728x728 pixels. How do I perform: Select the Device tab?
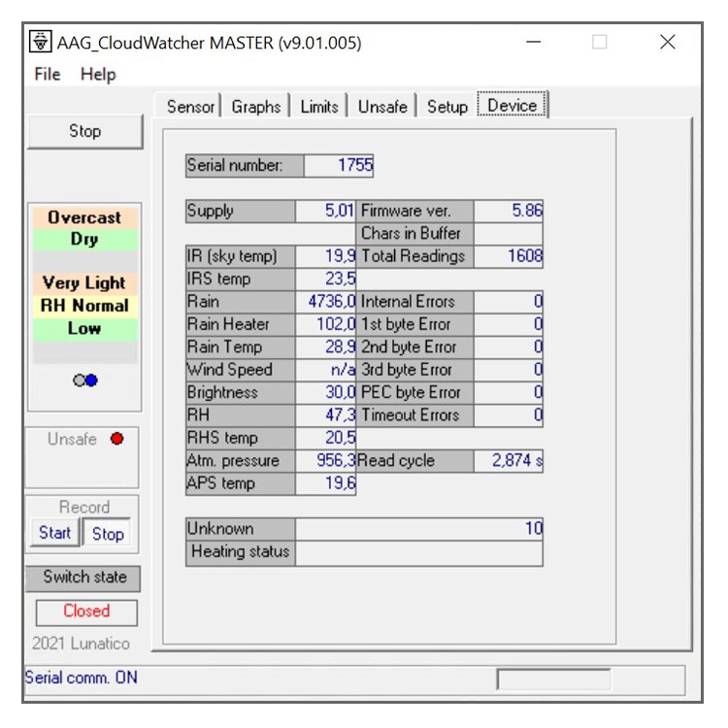(513, 106)
